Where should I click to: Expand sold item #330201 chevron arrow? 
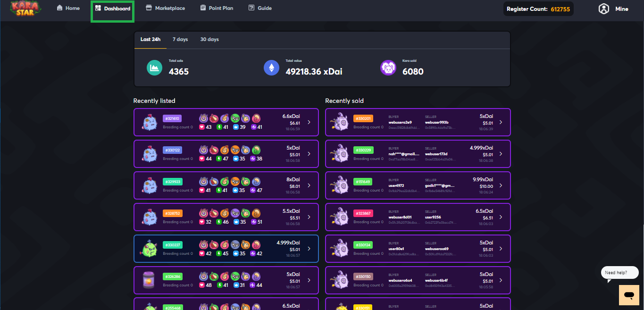(501, 122)
